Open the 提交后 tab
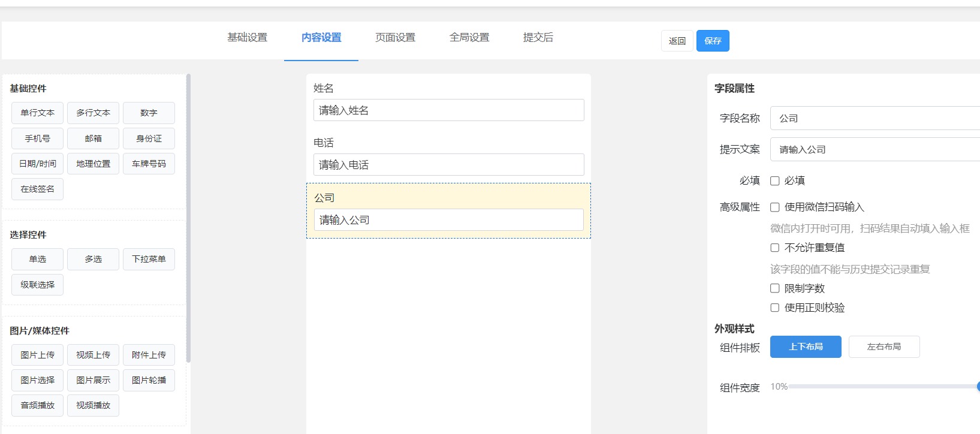The height and width of the screenshot is (434, 980). coord(538,38)
